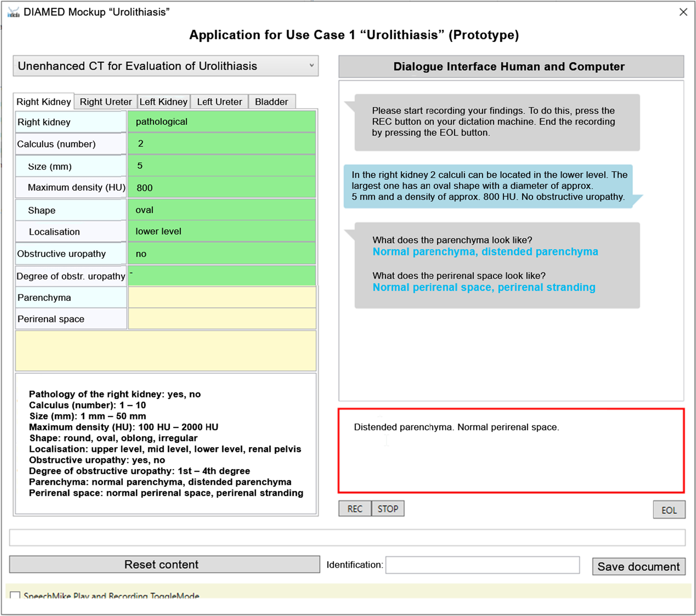The image size is (696, 616).
Task: Click the 'Normal parenchyma, distended parenchyma' suggestion text
Action: pyautogui.click(x=485, y=252)
